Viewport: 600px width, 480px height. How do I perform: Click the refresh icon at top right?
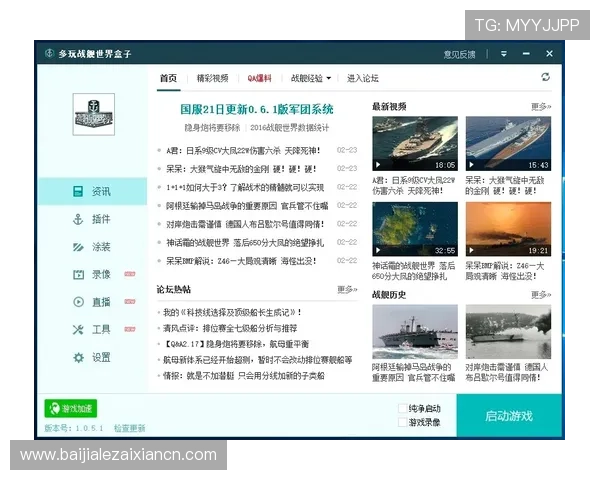tap(546, 77)
